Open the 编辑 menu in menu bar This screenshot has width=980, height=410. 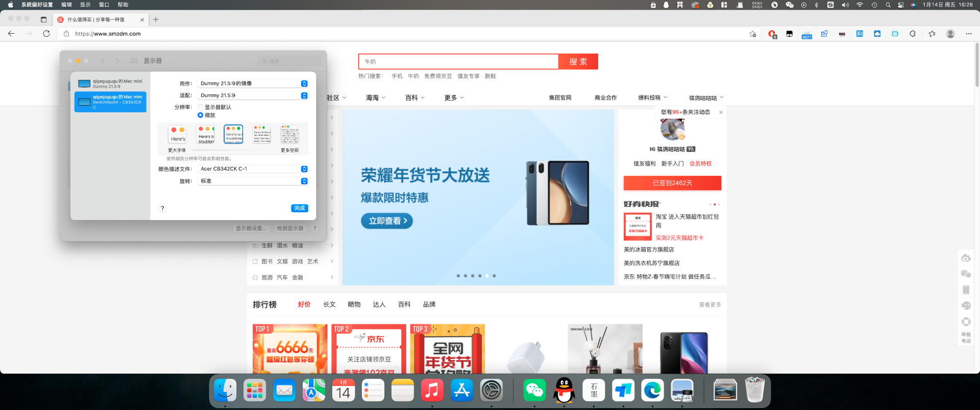pyautogui.click(x=66, y=5)
